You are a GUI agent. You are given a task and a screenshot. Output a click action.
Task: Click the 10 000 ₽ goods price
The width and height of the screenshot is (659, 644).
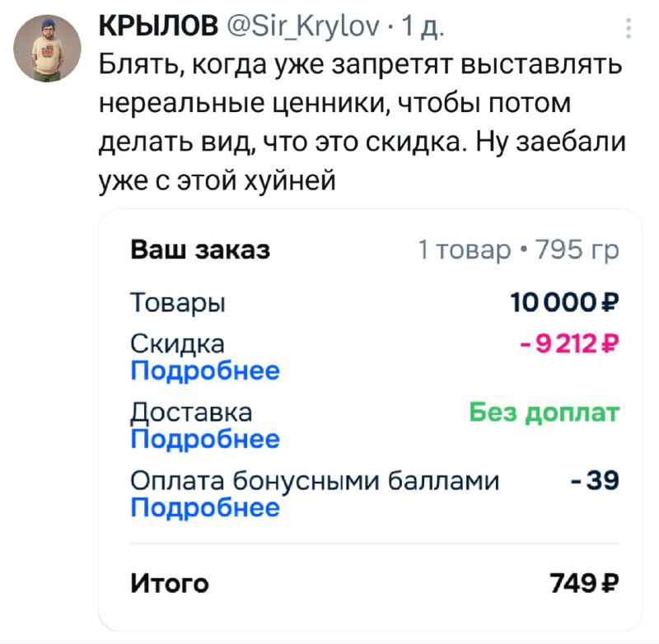564,303
